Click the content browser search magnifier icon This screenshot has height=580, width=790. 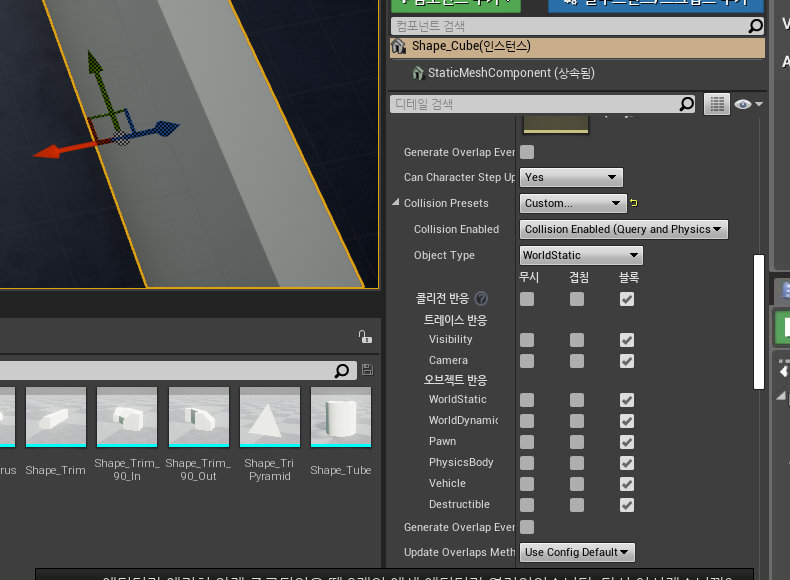point(342,371)
